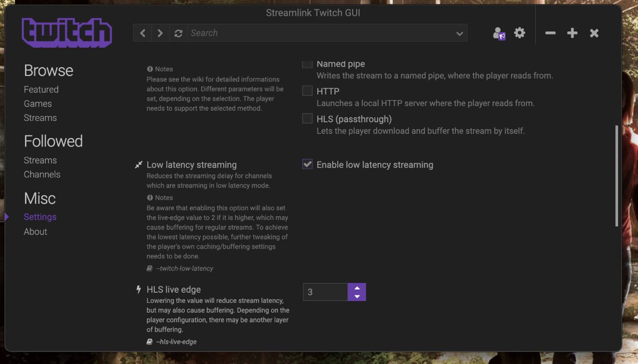Browse Featured streams
This screenshot has height=364, width=638.
tap(41, 89)
